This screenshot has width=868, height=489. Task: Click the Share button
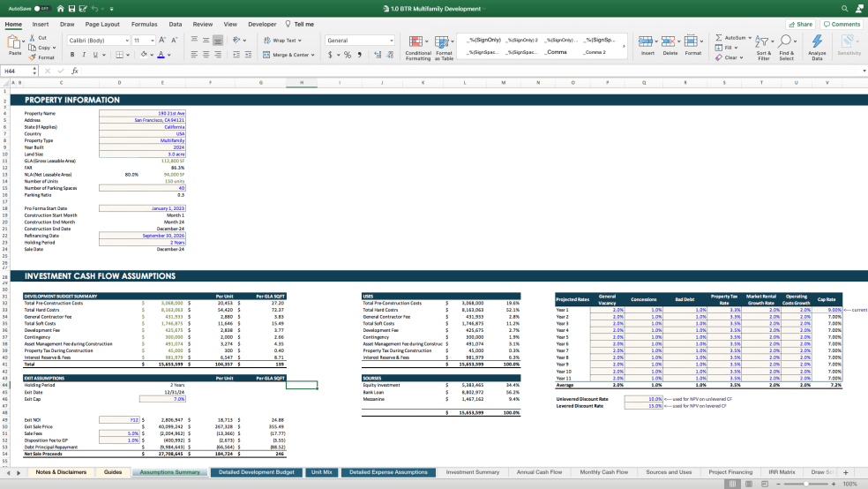point(801,24)
